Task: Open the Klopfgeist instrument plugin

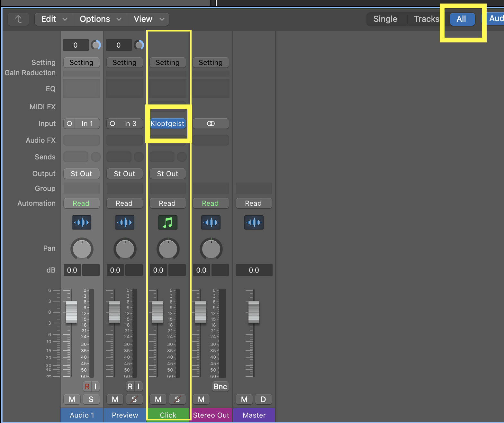Action: click(x=167, y=124)
